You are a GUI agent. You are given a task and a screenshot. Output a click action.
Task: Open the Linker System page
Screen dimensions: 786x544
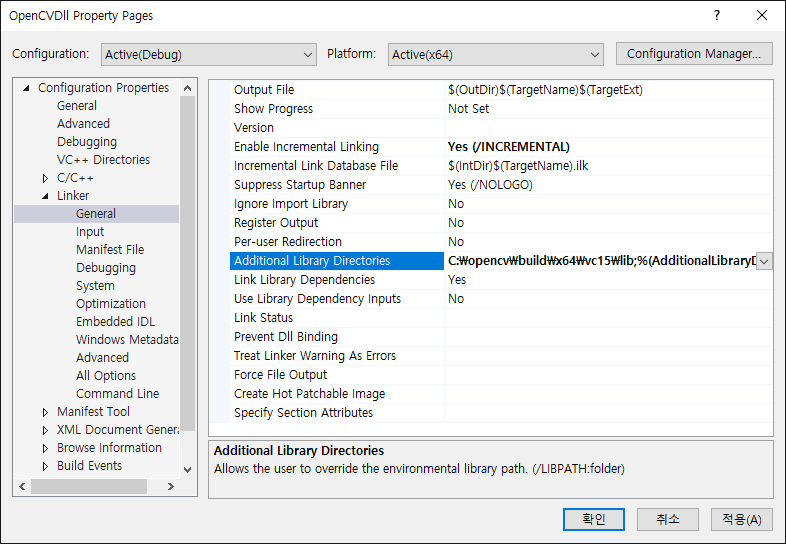[95, 286]
